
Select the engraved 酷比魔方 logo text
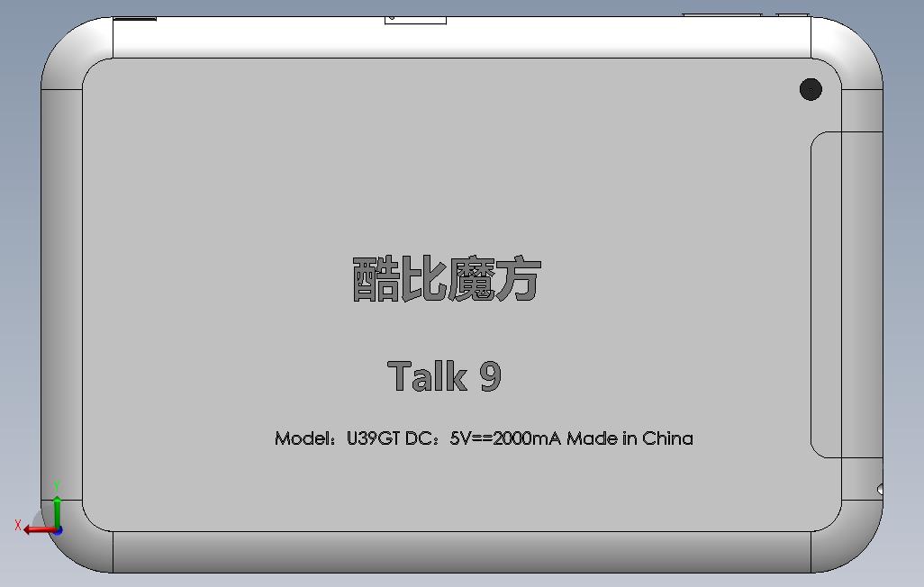[446, 279]
